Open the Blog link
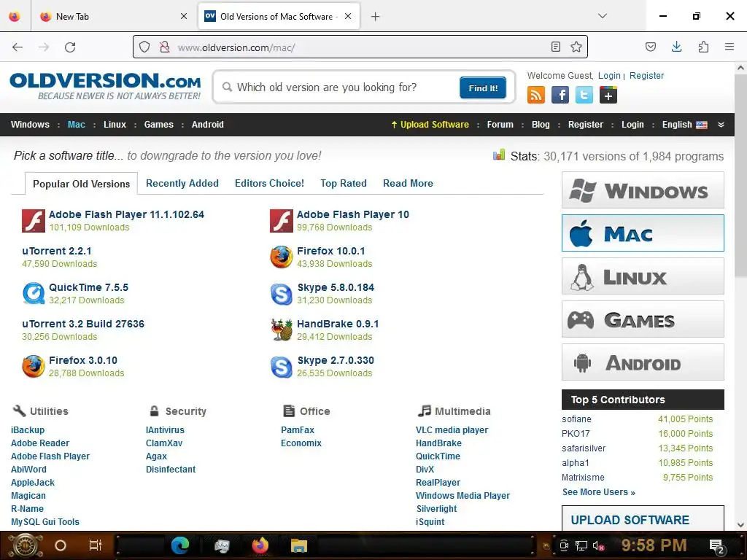The height and width of the screenshot is (560, 747). coord(541,125)
